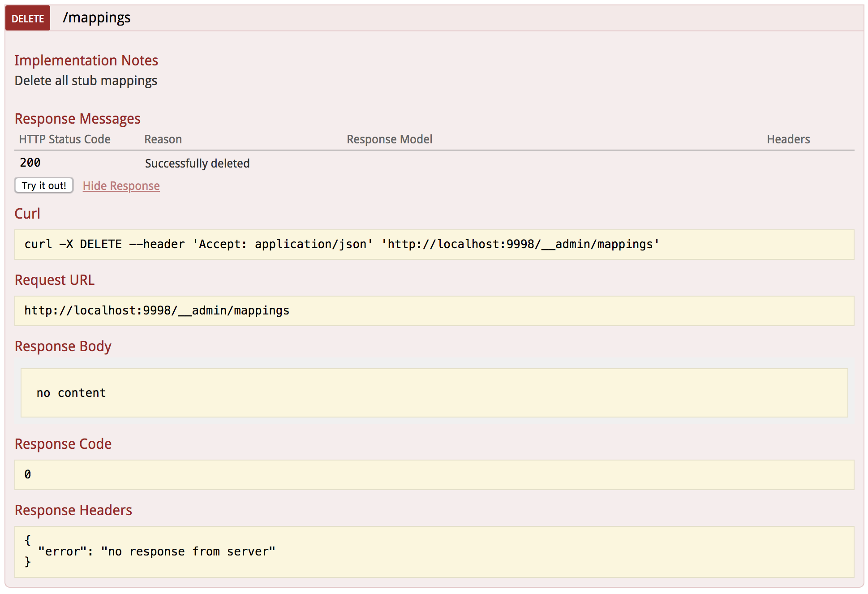
Task: Click the Successfully deleted reason text
Action: tap(197, 163)
